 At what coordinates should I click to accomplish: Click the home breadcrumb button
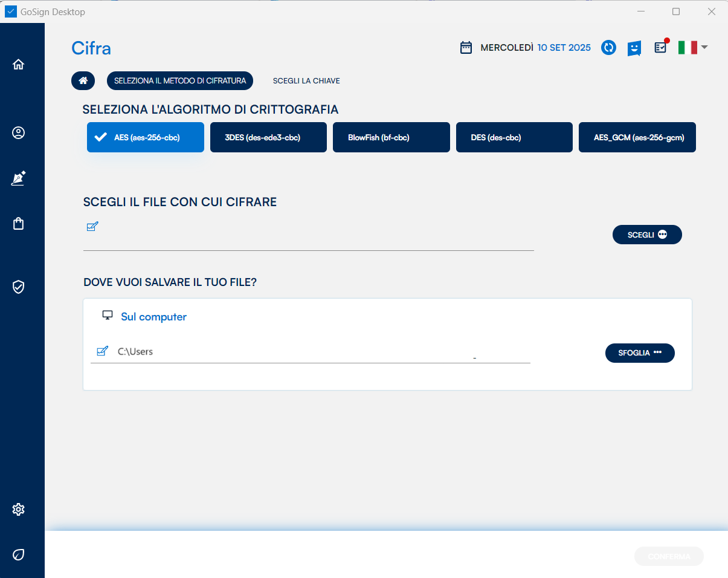[83, 81]
